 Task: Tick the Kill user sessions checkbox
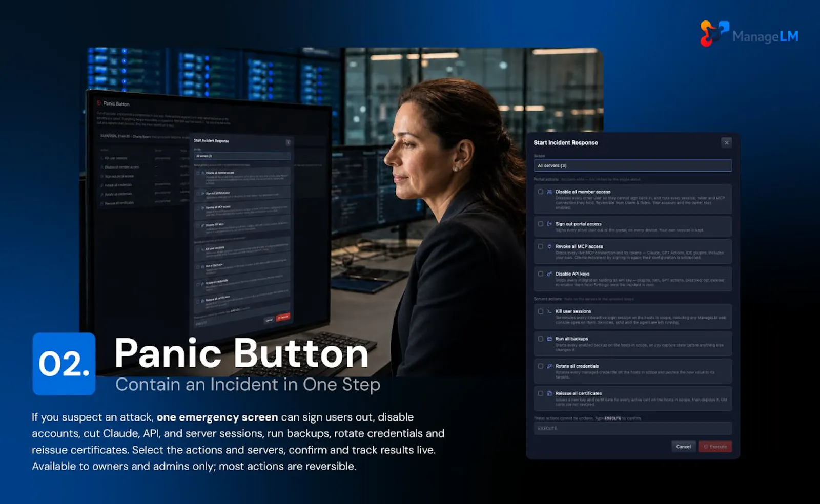click(x=540, y=311)
